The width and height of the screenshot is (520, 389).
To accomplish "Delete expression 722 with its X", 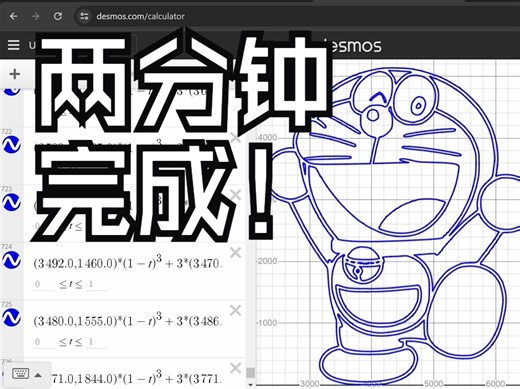I will click(236, 137).
